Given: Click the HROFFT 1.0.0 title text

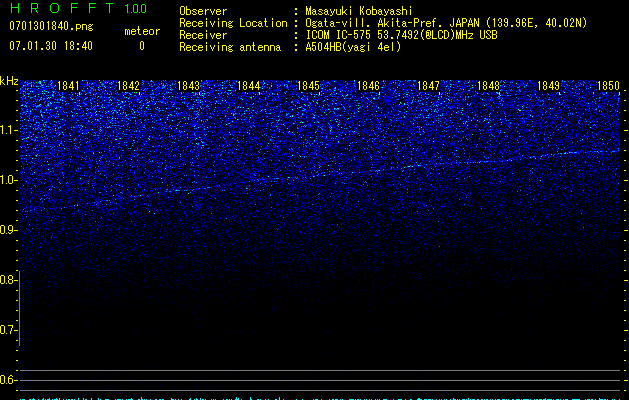Looking at the screenshot, I should coord(78,8).
